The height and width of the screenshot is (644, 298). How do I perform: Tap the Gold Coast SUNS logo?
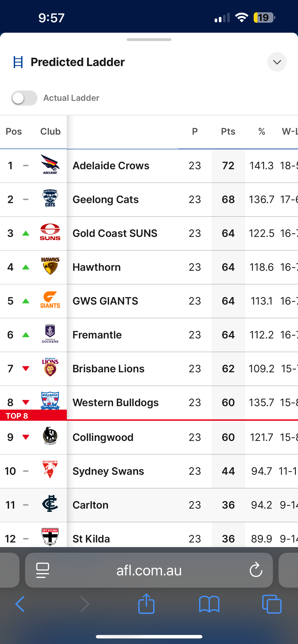coord(50,232)
